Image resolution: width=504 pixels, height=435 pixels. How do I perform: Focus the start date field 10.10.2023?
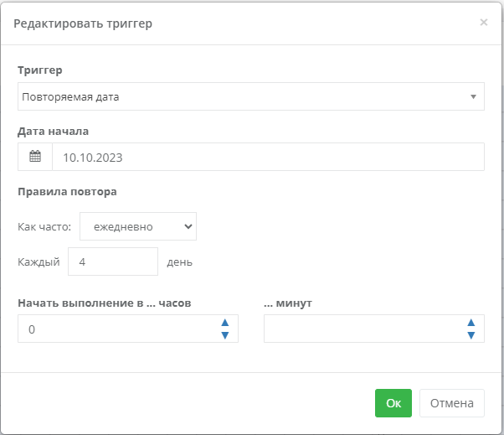tap(268, 157)
